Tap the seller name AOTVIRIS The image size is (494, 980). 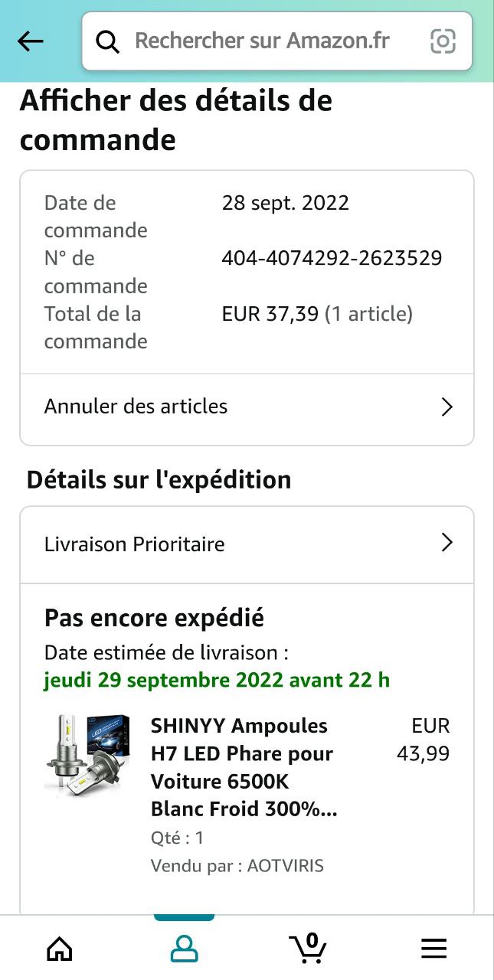285,866
